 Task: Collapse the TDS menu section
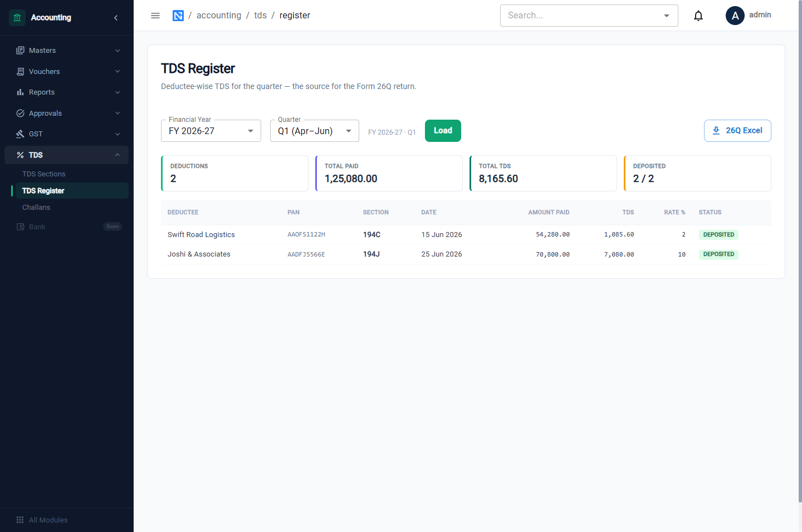[x=67, y=155]
